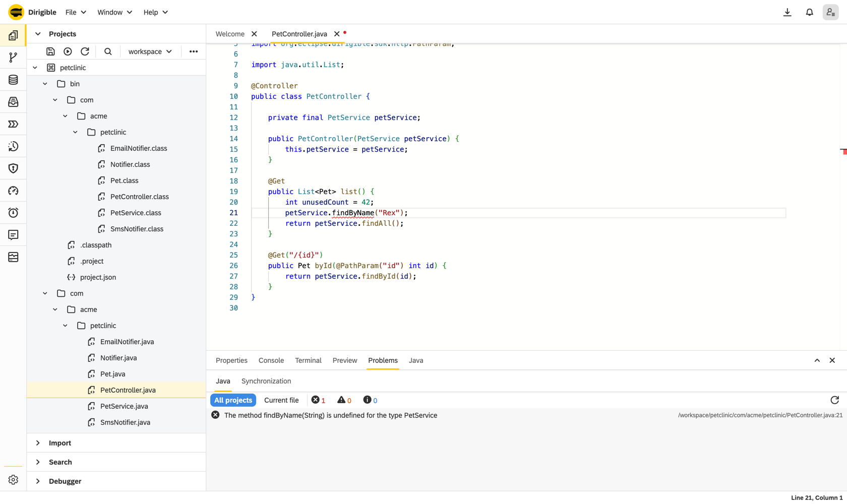The height and width of the screenshot is (504, 847).
Task: Open the project search icon
Action: [108, 51]
